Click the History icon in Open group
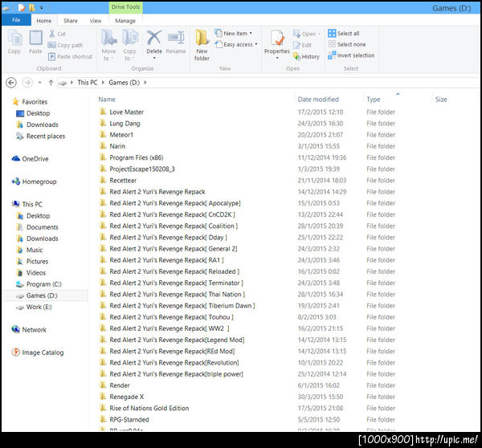482x448 pixels. click(x=296, y=56)
